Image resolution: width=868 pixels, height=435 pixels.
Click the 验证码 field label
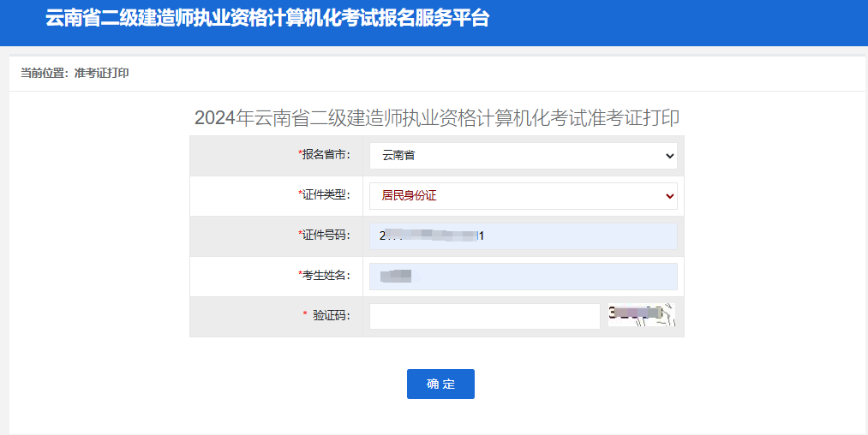[326, 315]
